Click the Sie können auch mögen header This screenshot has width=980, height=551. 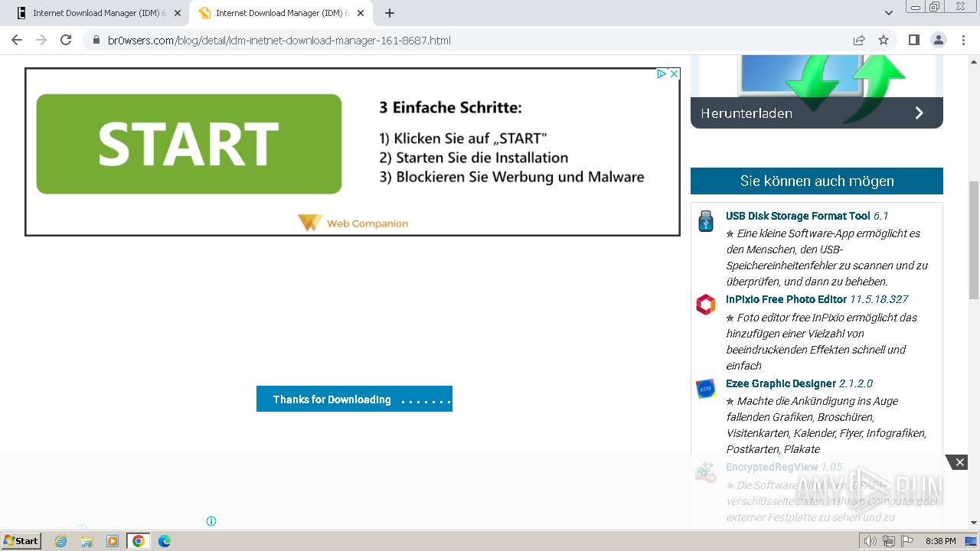click(817, 181)
